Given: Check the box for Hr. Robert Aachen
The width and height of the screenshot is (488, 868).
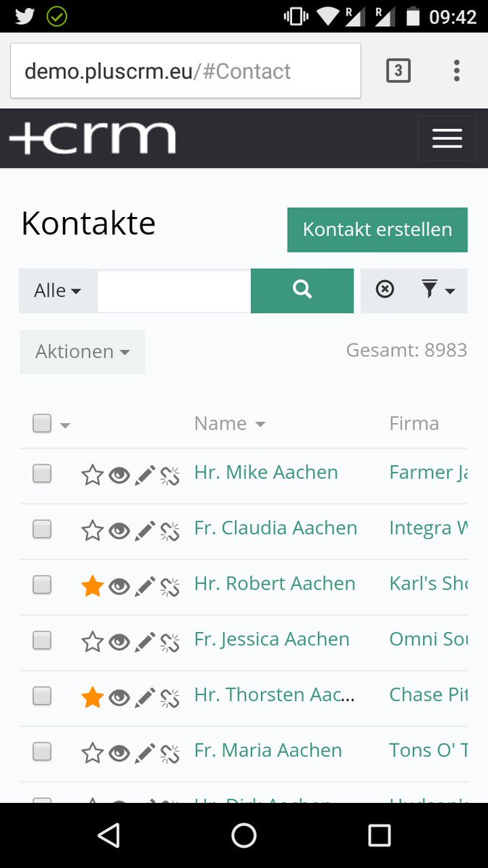Looking at the screenshot, I should click(42, 584).
